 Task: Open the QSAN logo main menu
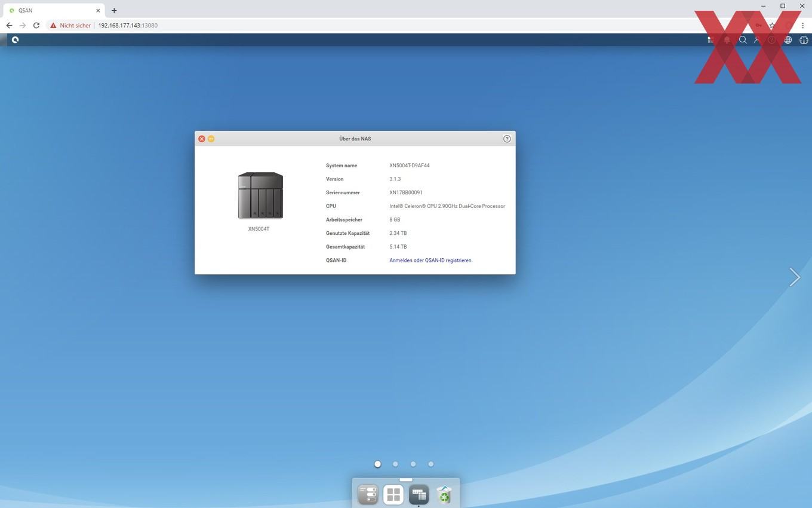tap(15, 40)
